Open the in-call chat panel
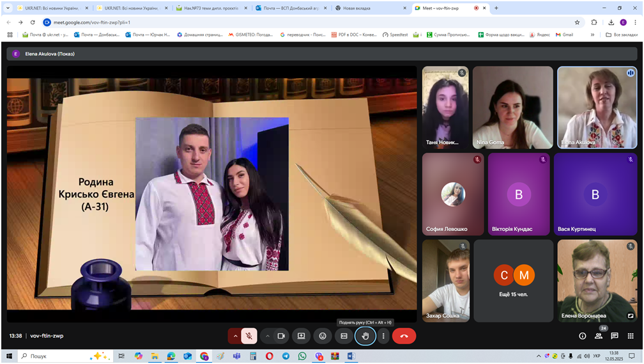The width and height of the screenshot is (644, 364). pos(615,336)
